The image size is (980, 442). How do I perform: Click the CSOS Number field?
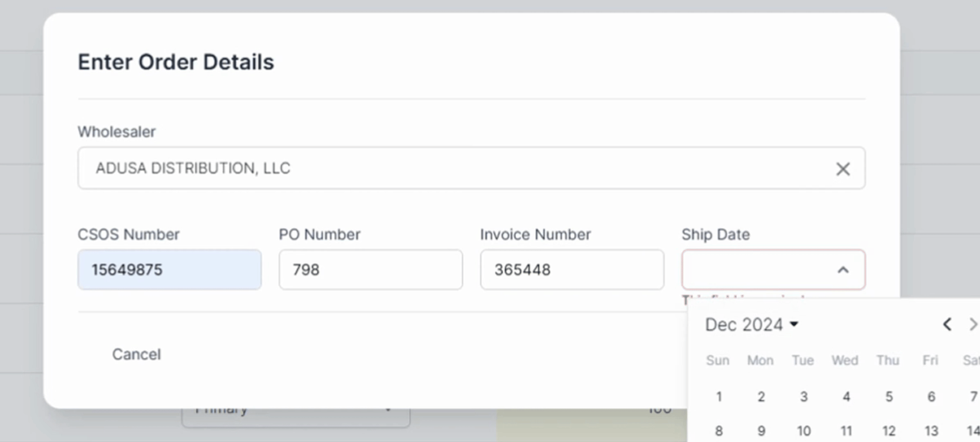pos(169,270)
